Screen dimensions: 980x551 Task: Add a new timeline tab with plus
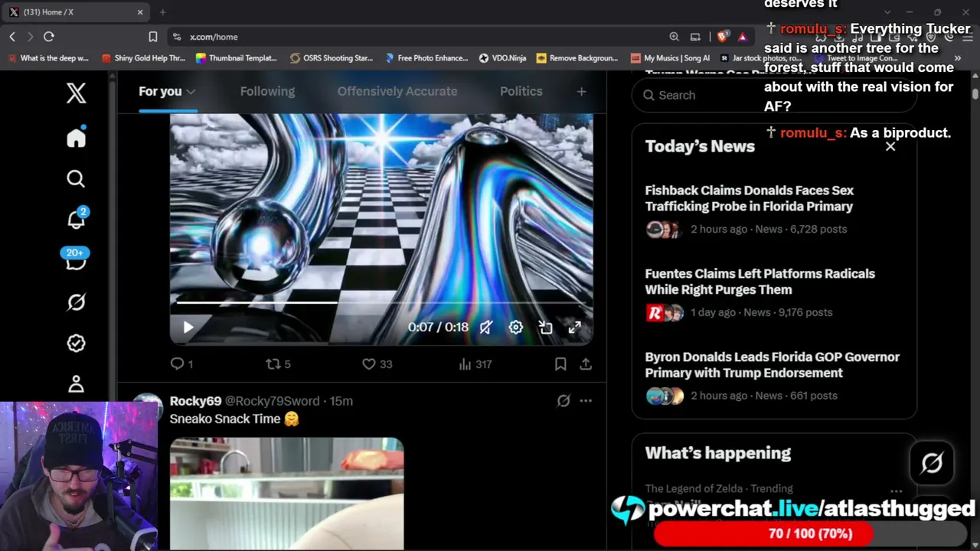click(581, 92)
